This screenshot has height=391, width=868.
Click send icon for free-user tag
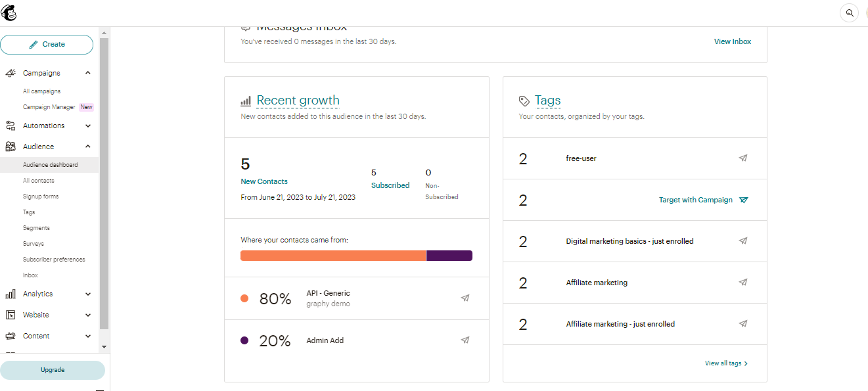(743, 158)
